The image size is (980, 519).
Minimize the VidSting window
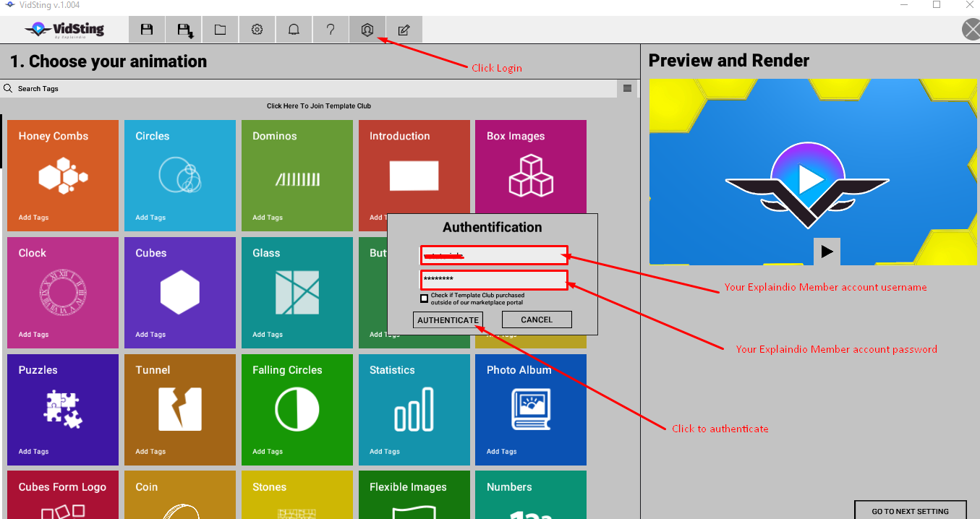click(903, 4)
